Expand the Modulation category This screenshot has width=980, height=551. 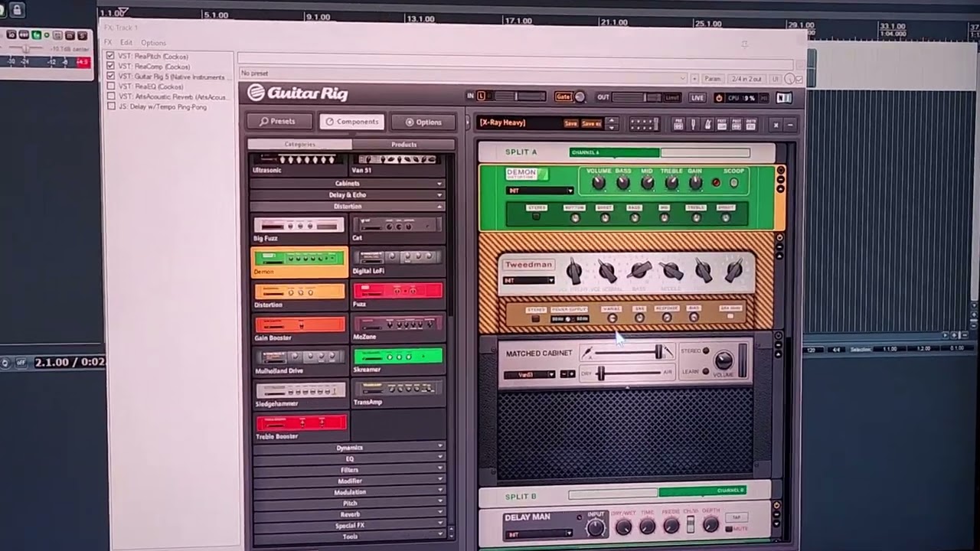point(350,492)
